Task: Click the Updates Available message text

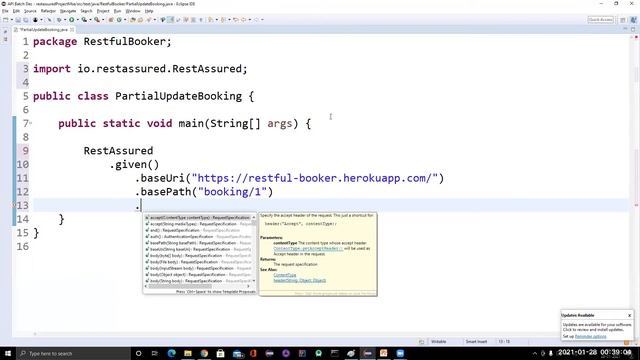Action: (x=597, y=327)
